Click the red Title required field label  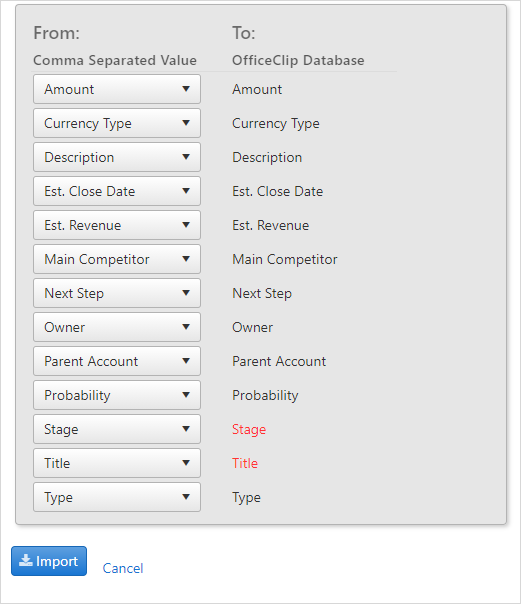click(x=245, y=463)
